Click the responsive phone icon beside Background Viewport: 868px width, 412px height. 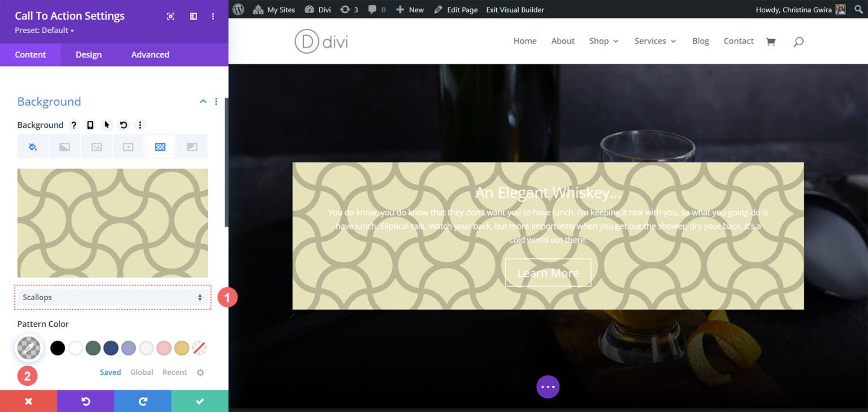coord(90,125)
